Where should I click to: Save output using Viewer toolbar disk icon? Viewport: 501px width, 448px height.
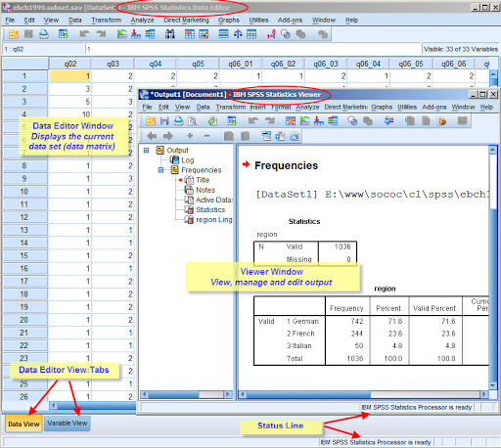[164, 121]
